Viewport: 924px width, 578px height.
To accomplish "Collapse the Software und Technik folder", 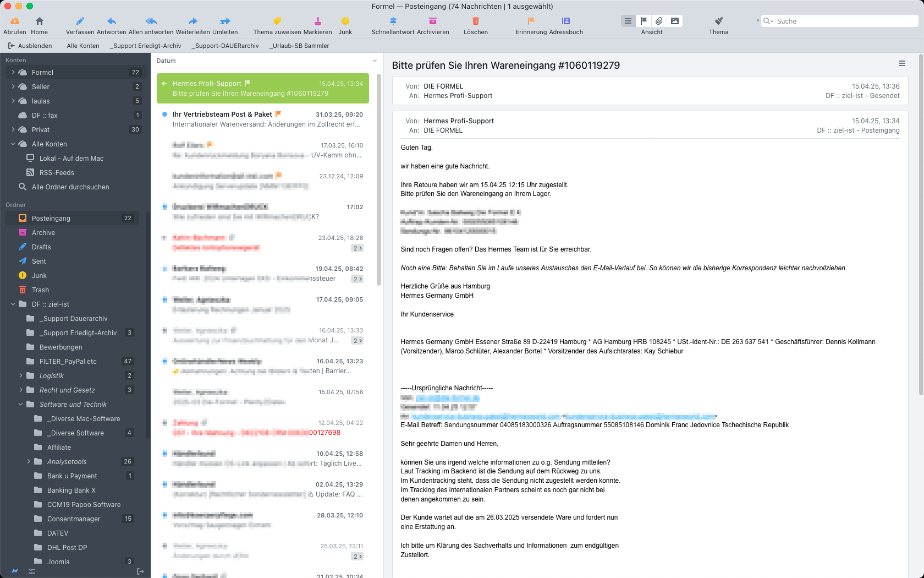I will point(21,404).
